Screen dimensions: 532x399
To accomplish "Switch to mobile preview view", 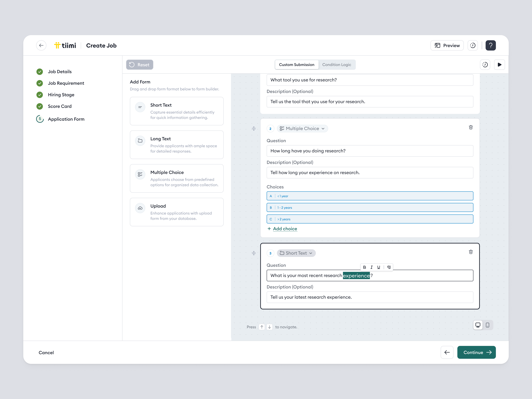I will [x=488, y=325].
